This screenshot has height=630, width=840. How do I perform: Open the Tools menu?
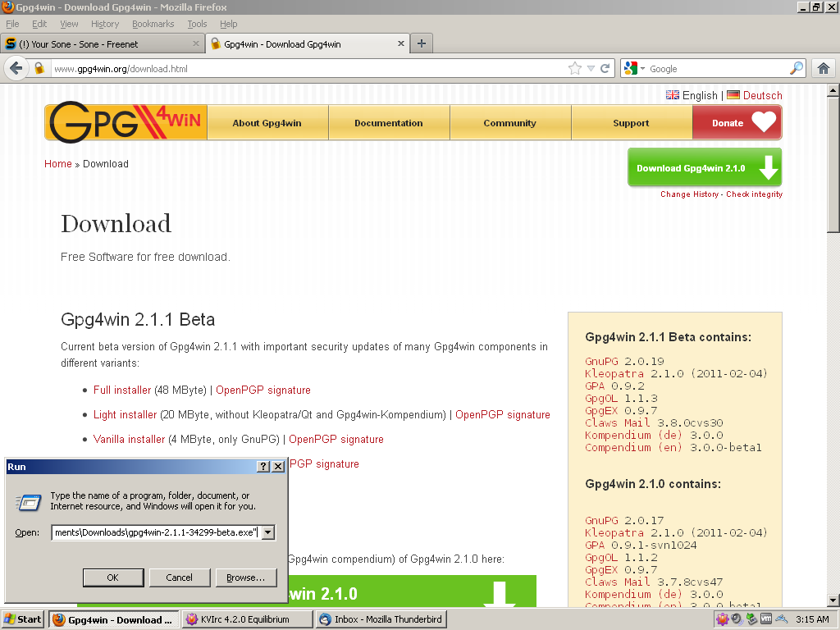tap(197, 24)
